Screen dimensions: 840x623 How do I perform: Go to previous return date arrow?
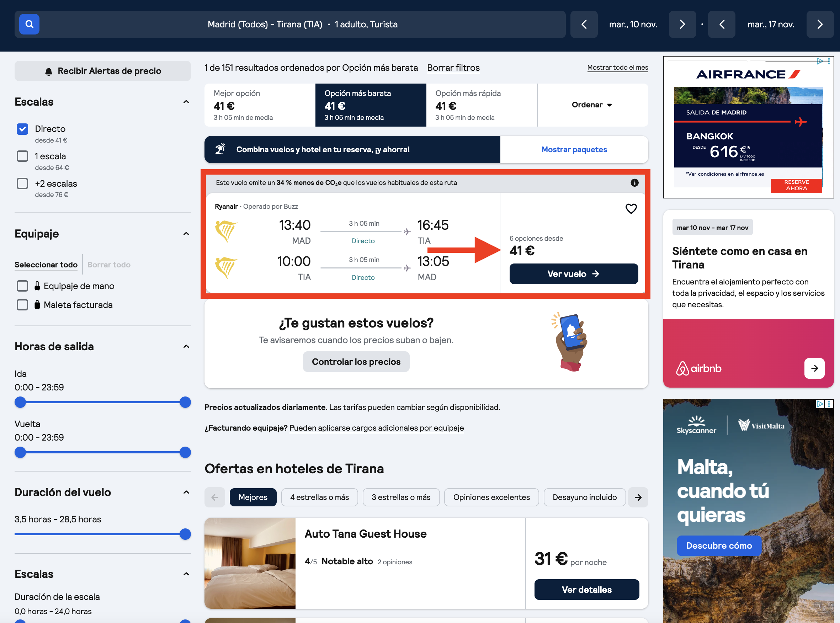722,25
